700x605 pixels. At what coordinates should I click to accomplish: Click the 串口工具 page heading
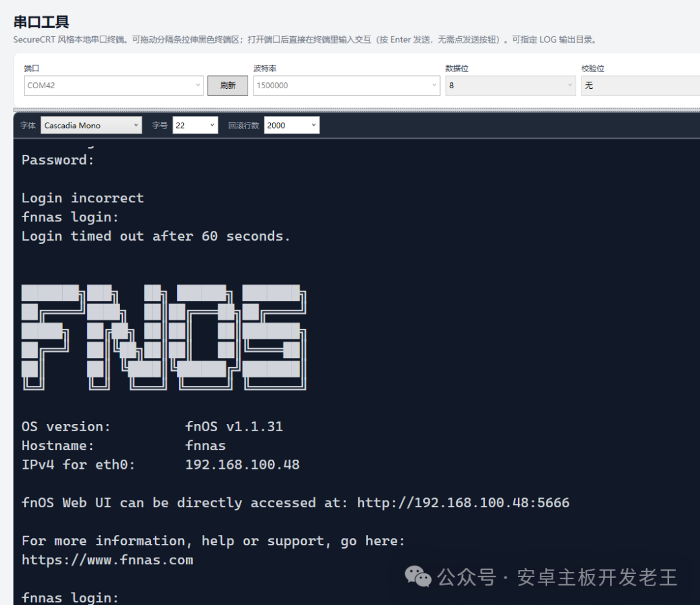[x=41, y=22]
